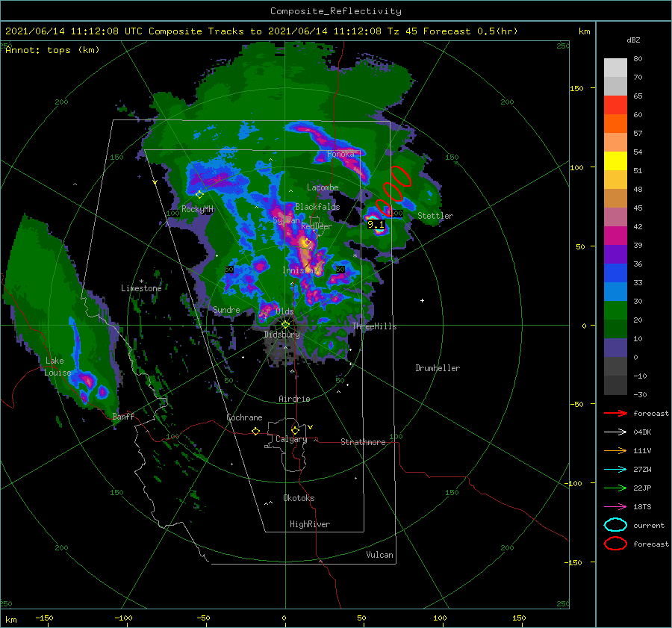Screen dimensions: 672x628
Task: Click the red forecast ellipse legend icon
Action: [x=615, y=544]
